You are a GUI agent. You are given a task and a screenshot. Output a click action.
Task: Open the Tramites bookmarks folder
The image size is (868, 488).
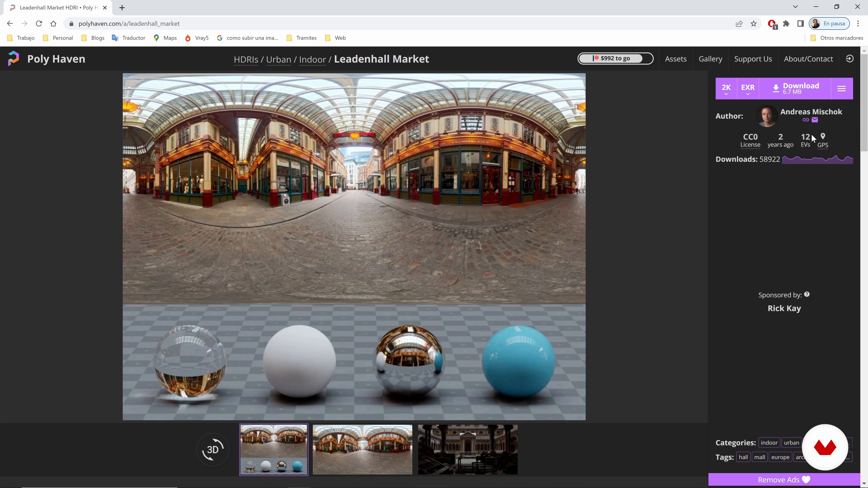coord(302,38)
